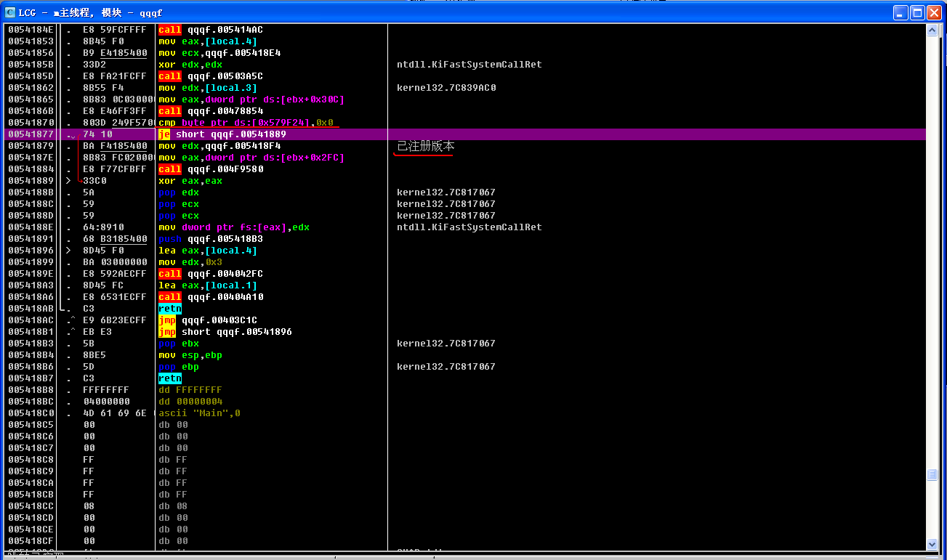Click the vertical scrollbar thumb
The height and width of the screenshot is (560, 947).
(932, 474)
